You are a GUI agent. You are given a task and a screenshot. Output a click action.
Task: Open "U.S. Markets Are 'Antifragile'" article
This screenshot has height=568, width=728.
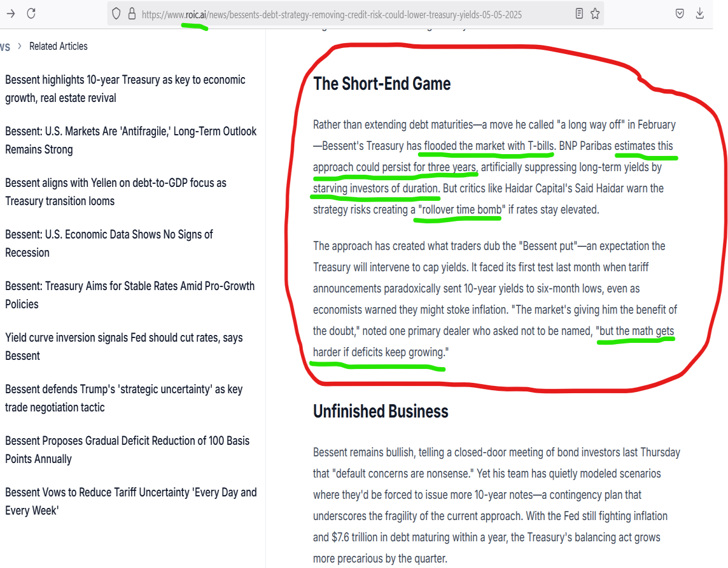pyautogui.click(x=131, y=140)
